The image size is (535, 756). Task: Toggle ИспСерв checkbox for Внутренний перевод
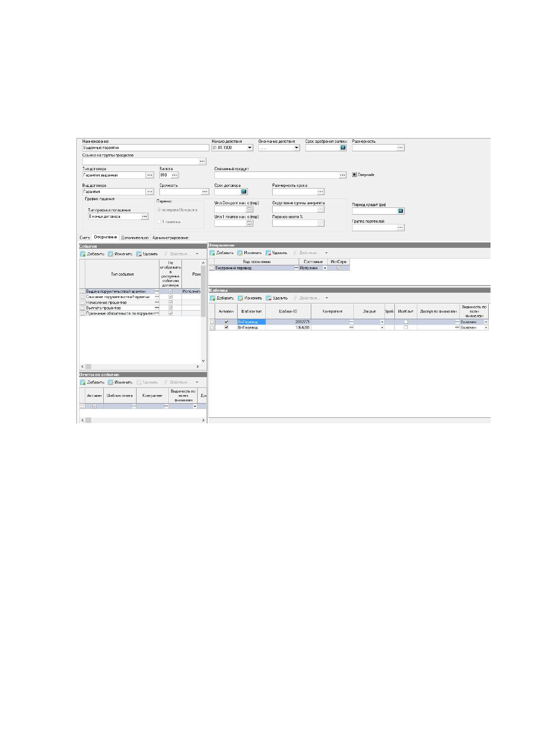[339, 268]
